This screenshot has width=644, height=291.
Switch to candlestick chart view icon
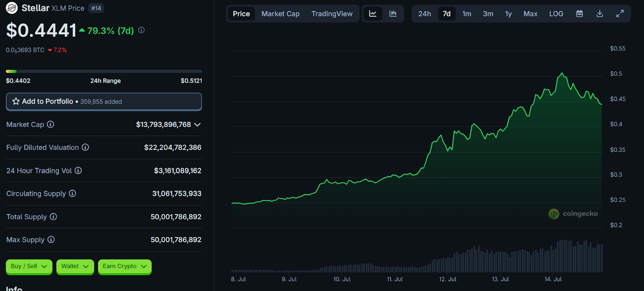pyautogui.click(x=393, y=14)
